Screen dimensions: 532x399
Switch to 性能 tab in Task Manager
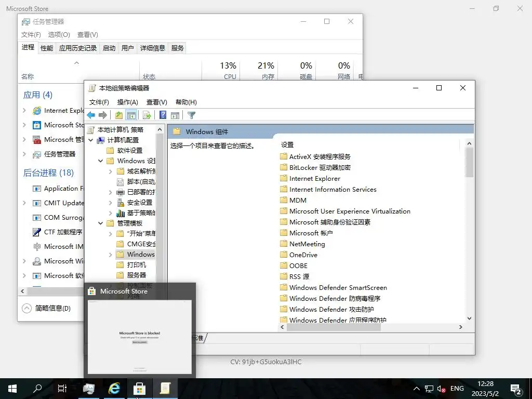(47, 48)
